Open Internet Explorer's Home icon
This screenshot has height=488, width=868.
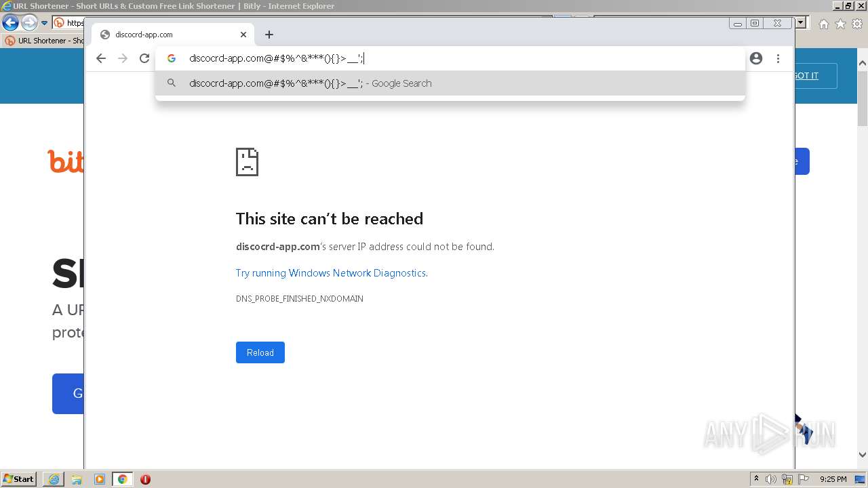(x=823, y=24)
